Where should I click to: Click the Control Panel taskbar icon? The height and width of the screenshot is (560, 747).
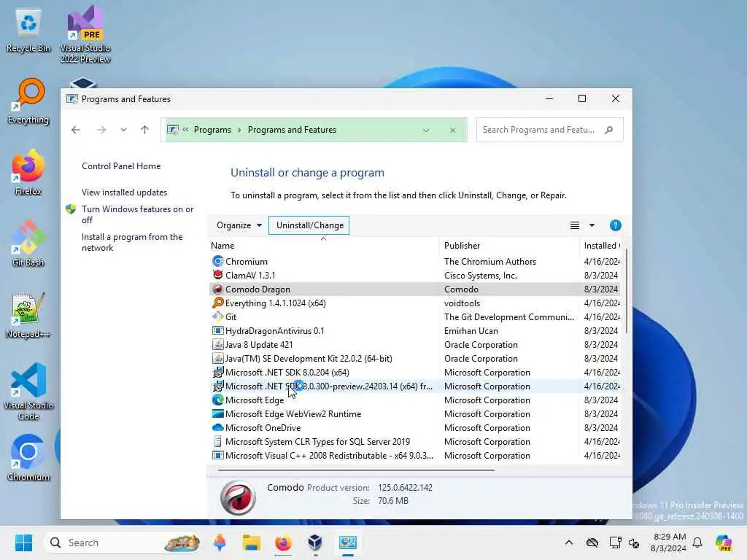348,542
